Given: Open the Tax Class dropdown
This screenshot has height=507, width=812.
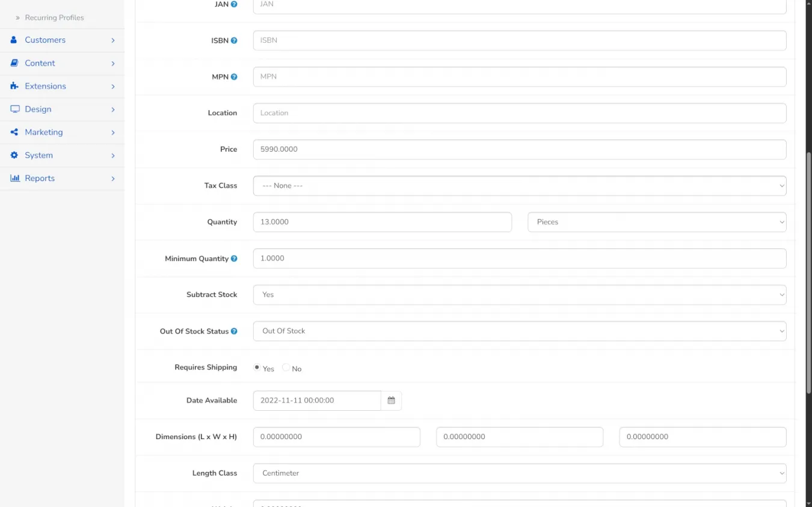Looking at the screenshot, I should (x=519, y=186).
